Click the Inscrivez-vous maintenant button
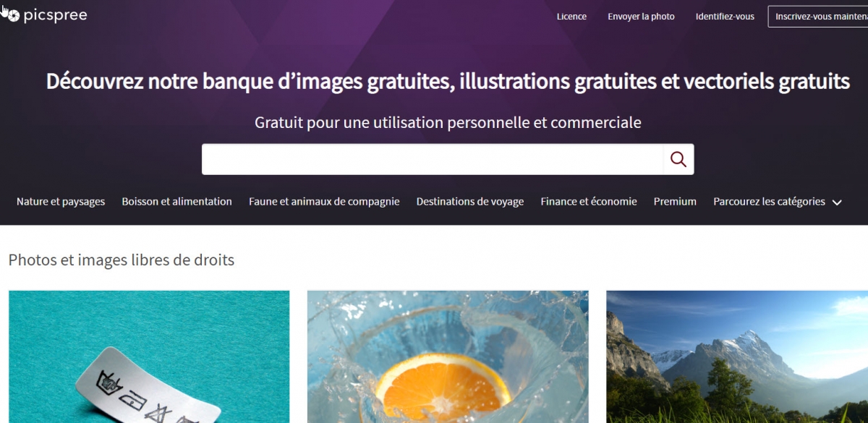 (x=818, y=17)
